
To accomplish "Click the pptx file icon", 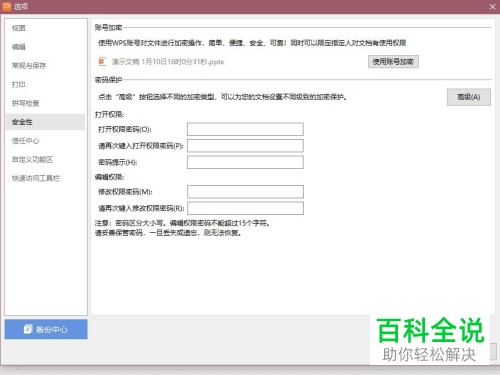I will pos(102,62).
